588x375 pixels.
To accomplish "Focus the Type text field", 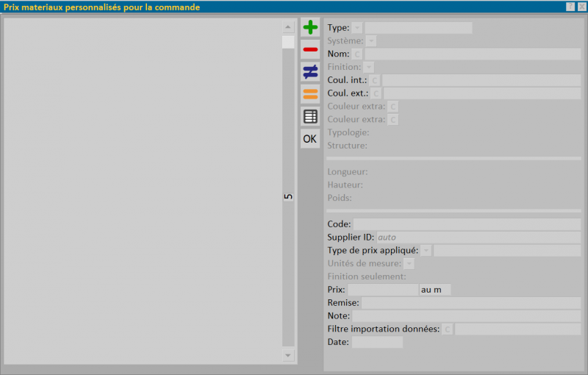I will (x=418, y=28).
